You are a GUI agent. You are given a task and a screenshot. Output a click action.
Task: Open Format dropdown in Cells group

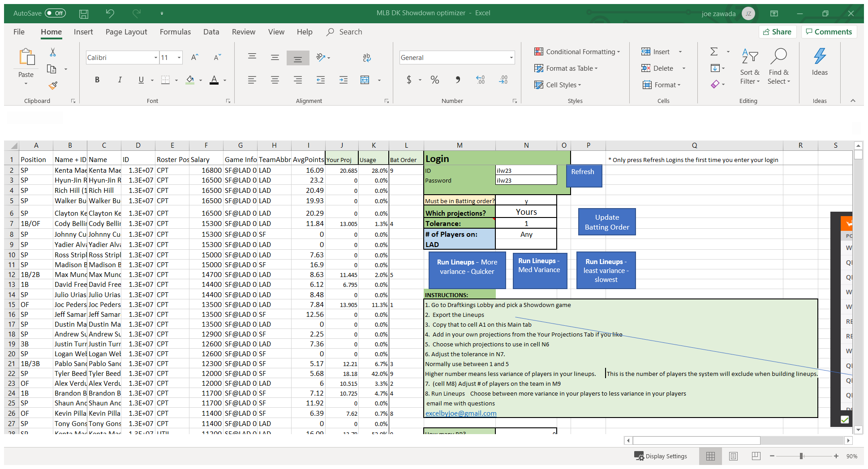pos(662,85)
